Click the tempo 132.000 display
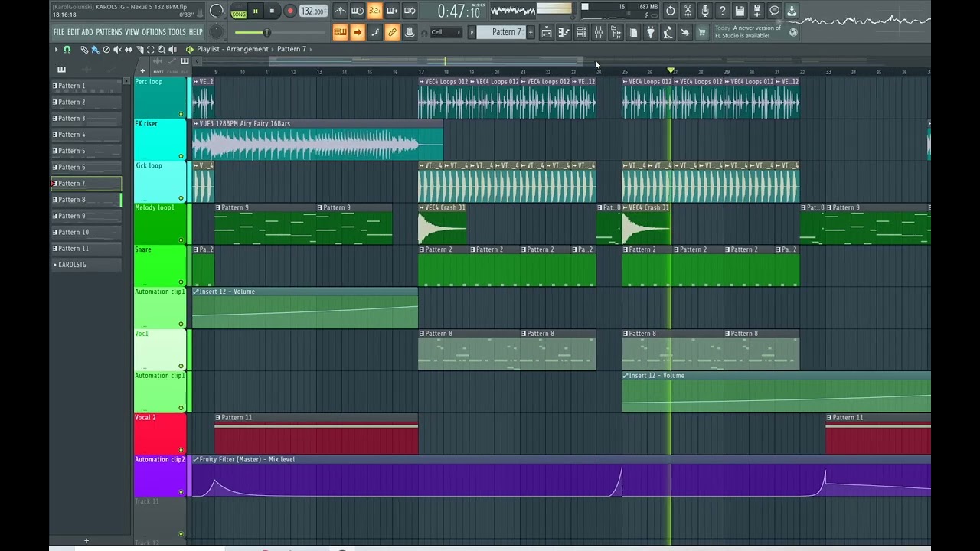This screenshot has height=551, width=980. (x=312, y=11)
